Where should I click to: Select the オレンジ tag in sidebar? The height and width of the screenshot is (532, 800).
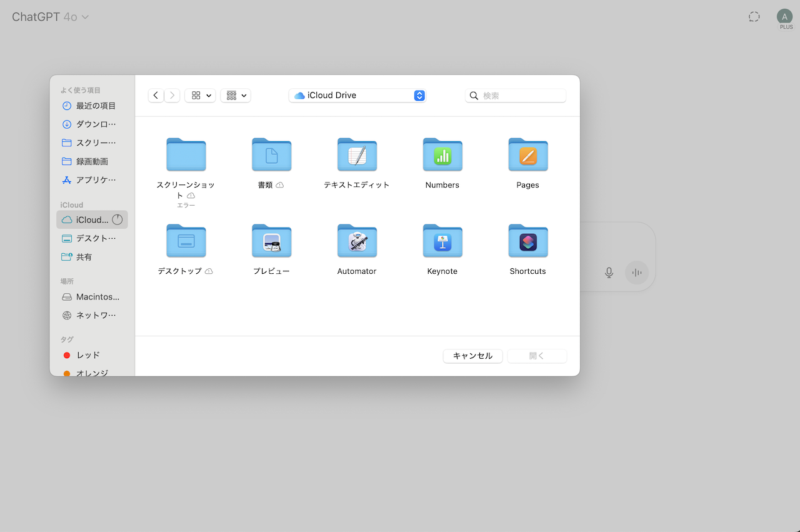pyautogui.click(x=92, y=373)
